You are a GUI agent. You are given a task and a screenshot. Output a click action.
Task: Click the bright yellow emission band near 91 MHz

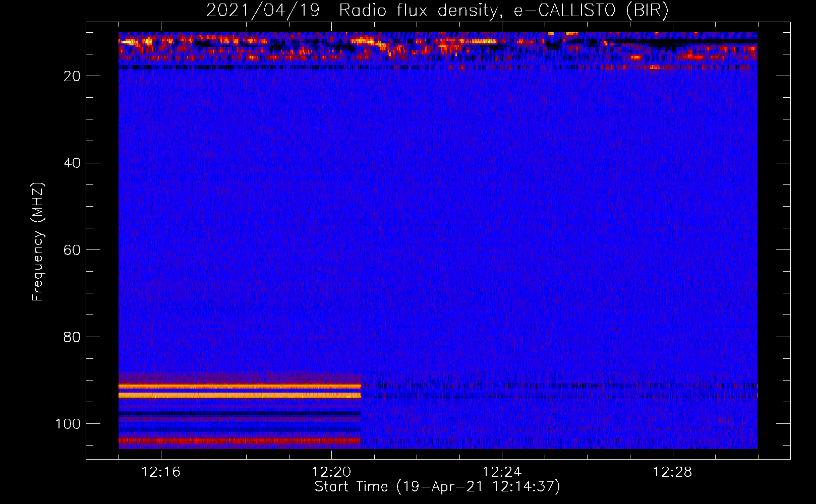coord(240,386)
